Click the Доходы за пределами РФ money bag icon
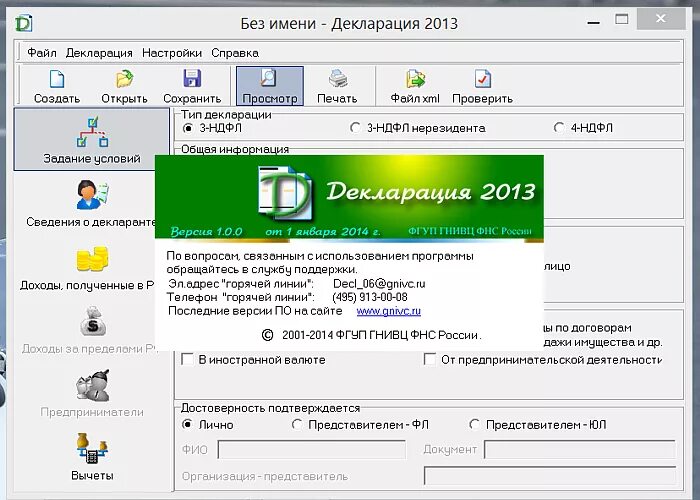This screenshot has height=500, width=700. (92, 321)
